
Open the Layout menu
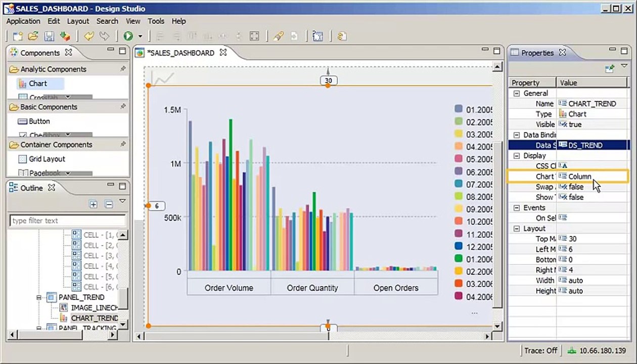(78, 21)
